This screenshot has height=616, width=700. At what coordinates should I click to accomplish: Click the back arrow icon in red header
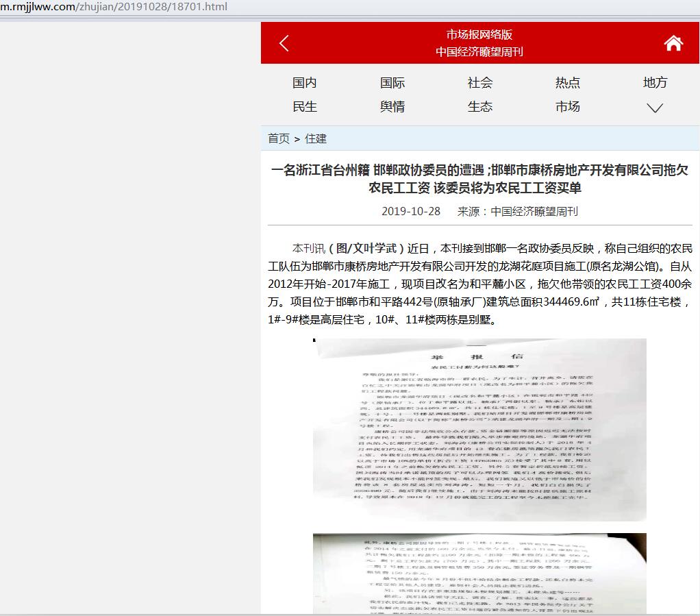tap(284, 43)
